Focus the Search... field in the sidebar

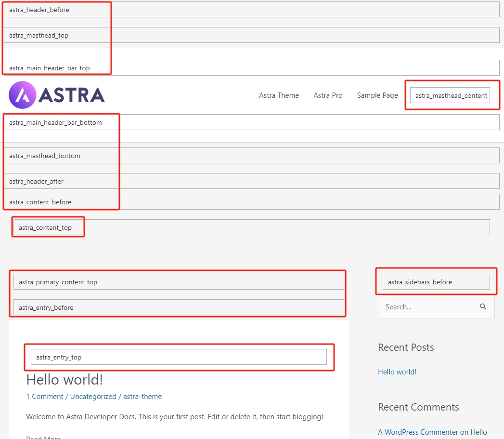point(436,307)
